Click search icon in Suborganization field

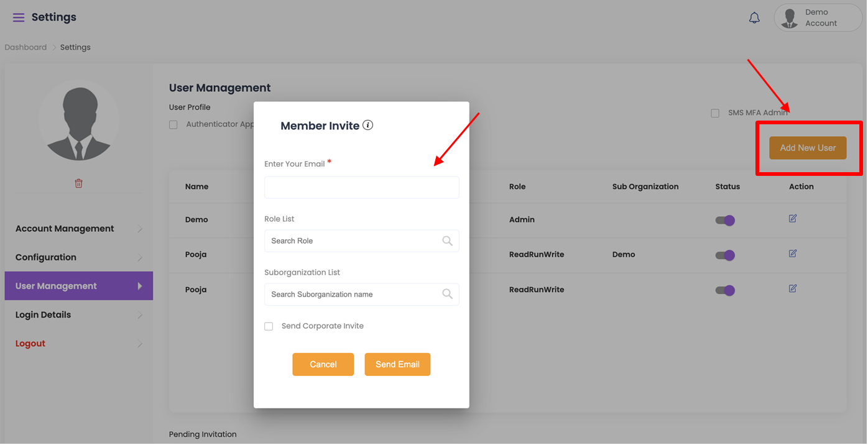click(x=447, y=295)
